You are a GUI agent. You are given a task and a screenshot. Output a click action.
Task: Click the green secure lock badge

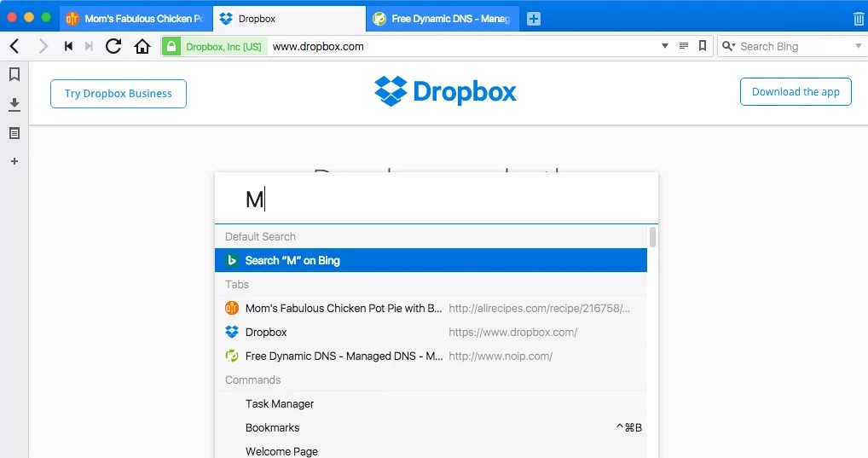pos(171,47)
